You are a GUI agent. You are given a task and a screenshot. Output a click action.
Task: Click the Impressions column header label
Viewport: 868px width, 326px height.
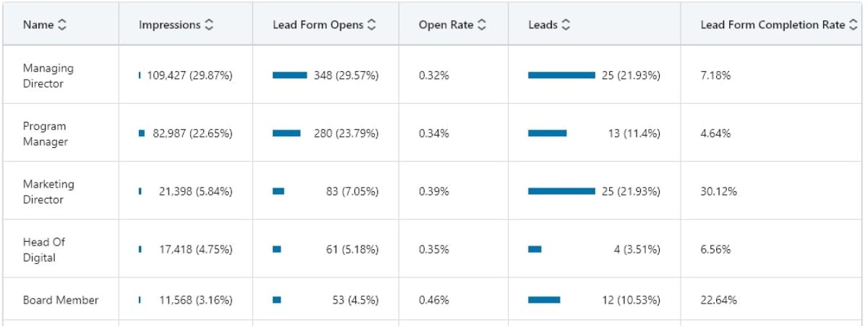coord(169,25)
